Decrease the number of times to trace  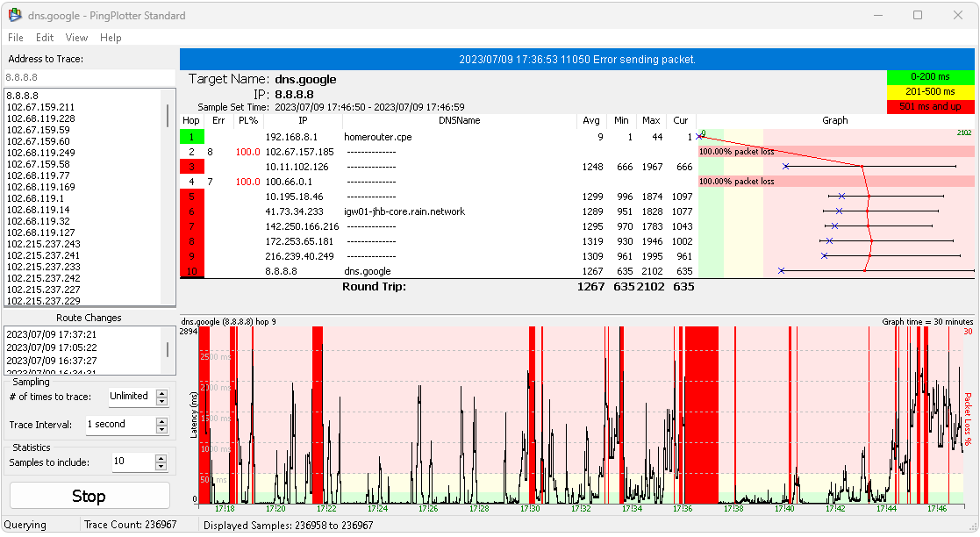point(162,401)
